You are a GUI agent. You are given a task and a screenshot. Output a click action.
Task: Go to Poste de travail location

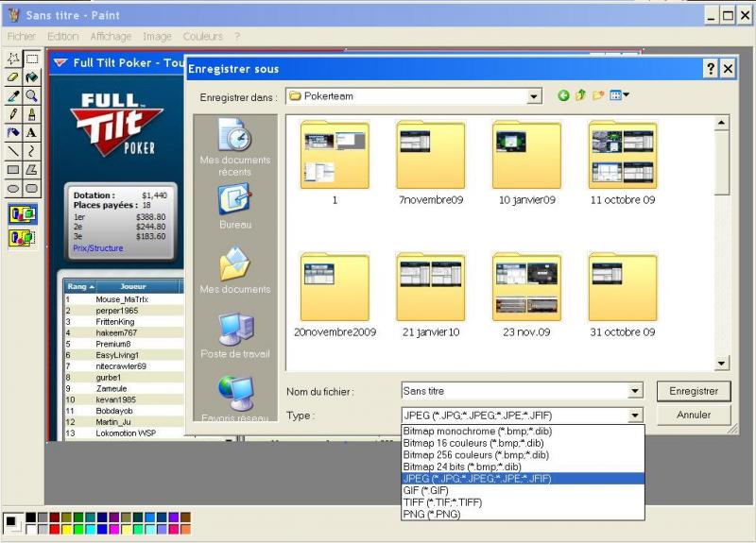(x=234, y=335)
